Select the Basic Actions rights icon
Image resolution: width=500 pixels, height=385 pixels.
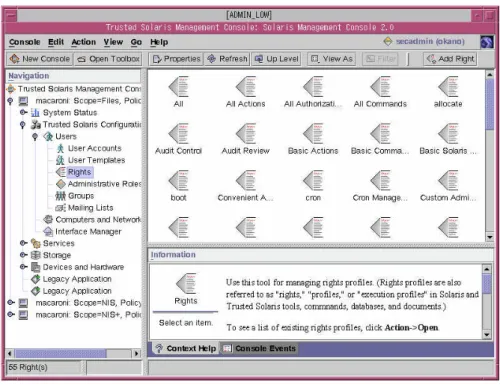(x=313, y=134)
